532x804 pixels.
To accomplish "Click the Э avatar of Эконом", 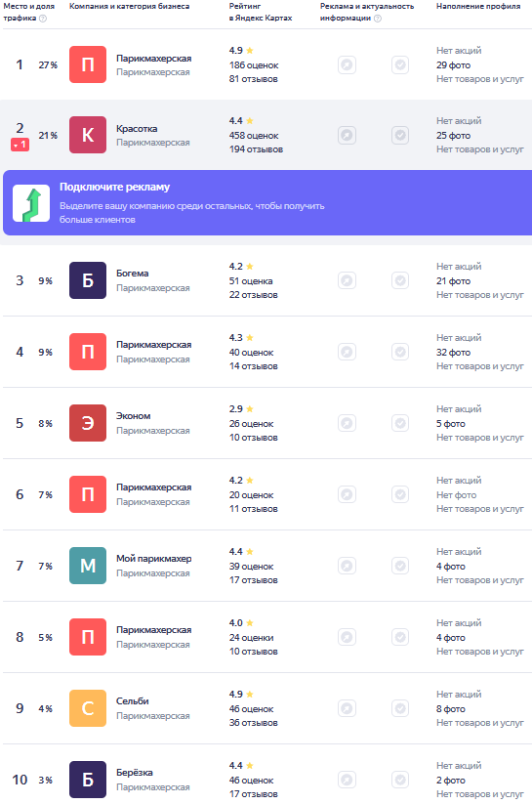I will coord(88,423).
